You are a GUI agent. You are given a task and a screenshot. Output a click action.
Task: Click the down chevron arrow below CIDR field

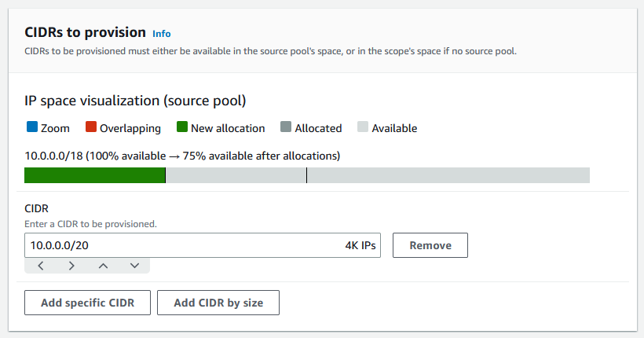coord(134,266)
